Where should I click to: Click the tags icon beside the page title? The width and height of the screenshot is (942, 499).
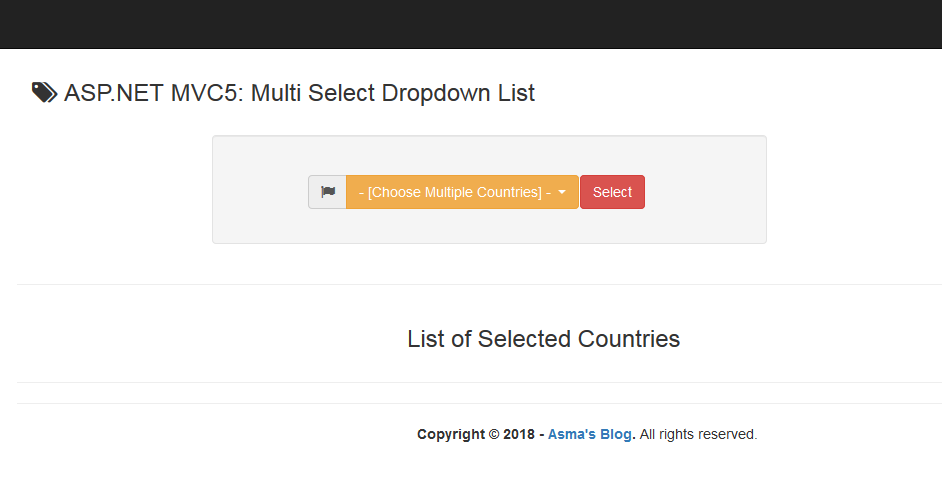click(44, 93)
